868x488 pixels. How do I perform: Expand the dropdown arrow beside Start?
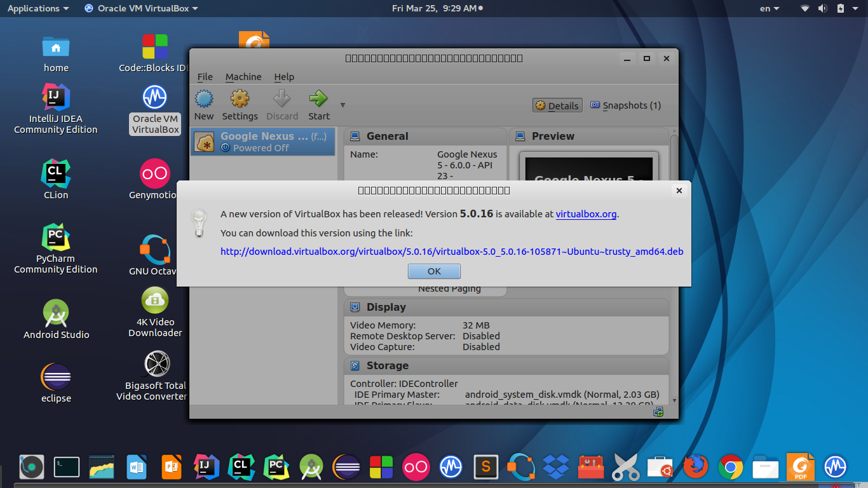(x=342, y=105)
